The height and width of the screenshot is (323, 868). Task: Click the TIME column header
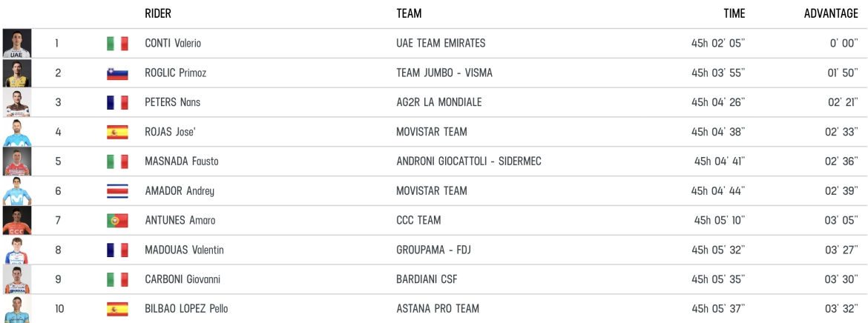734,13
